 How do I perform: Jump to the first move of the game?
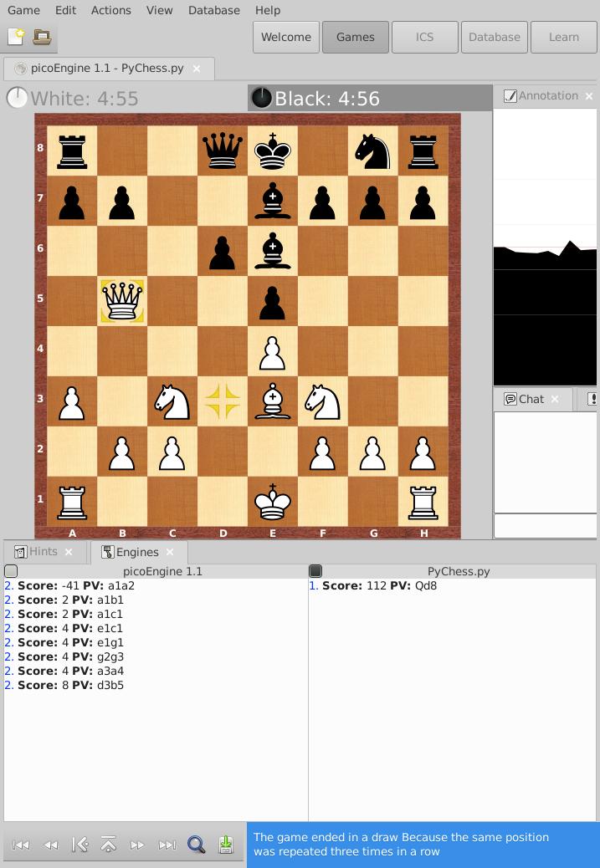[x=21, y=845]
